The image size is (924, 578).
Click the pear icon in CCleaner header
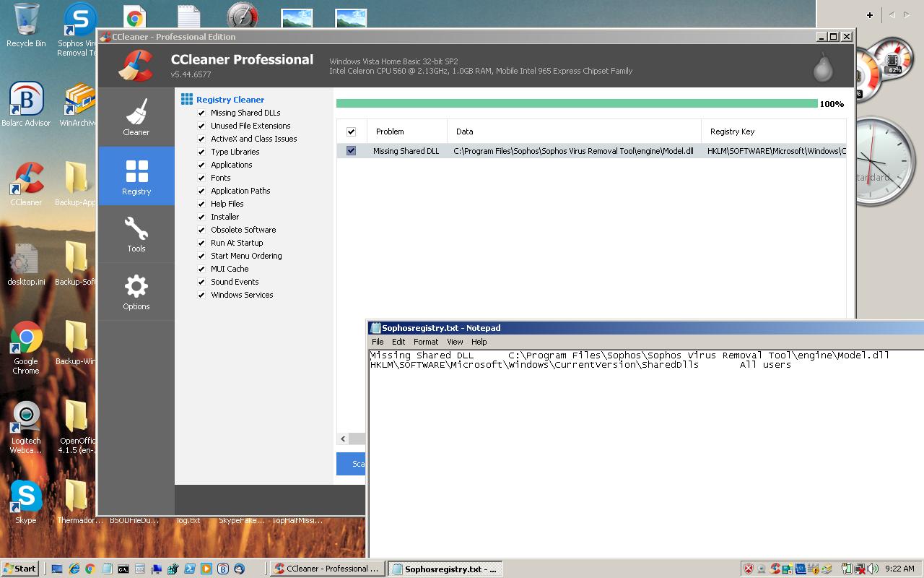click(823, 66)
